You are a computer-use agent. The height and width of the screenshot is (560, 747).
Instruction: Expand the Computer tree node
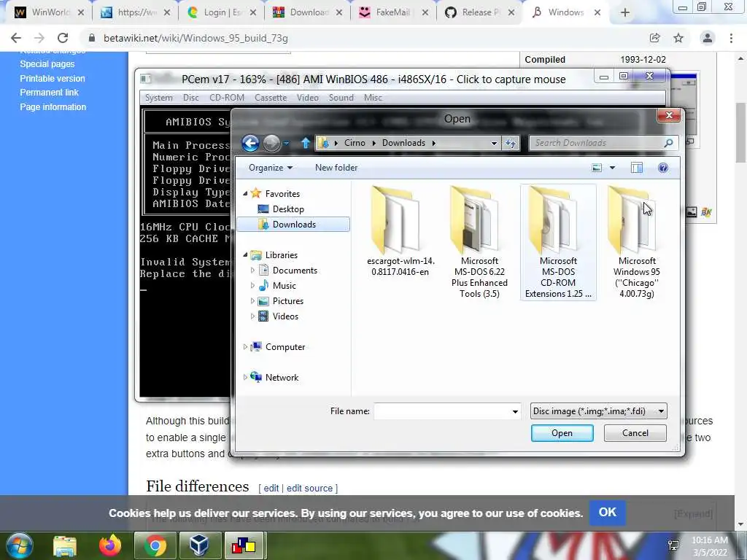click(245, 347)
